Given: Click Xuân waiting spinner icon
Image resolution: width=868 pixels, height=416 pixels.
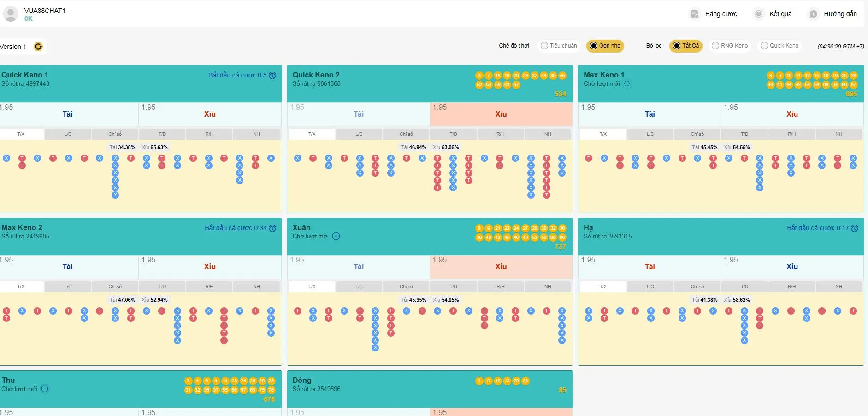Looking at the screenshot, I should point(336,237).
